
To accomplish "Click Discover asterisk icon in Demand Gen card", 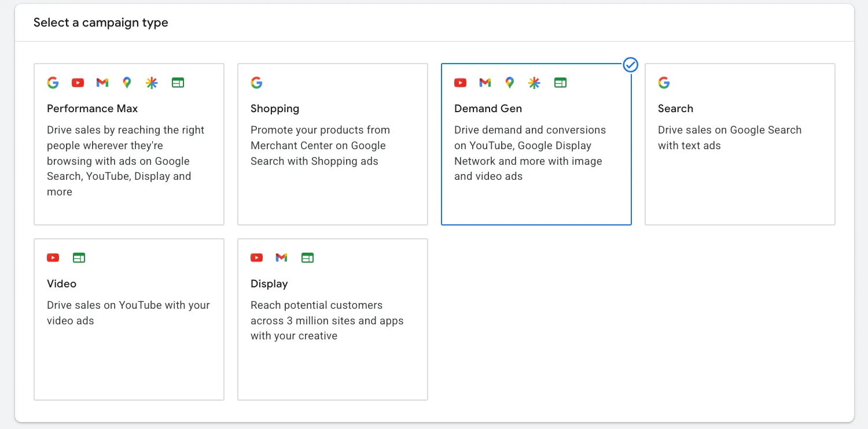I will 534,83.
